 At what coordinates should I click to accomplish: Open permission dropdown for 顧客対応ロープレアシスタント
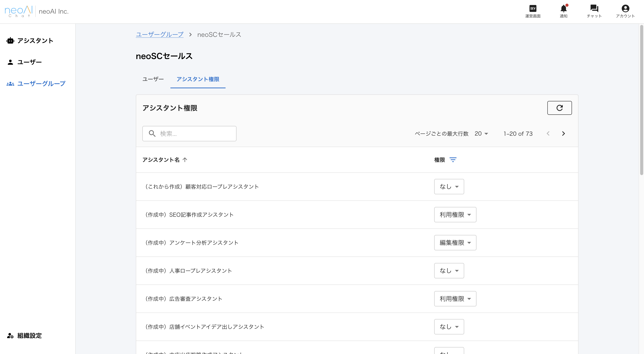pyautogui.click(x=449, y=187)
